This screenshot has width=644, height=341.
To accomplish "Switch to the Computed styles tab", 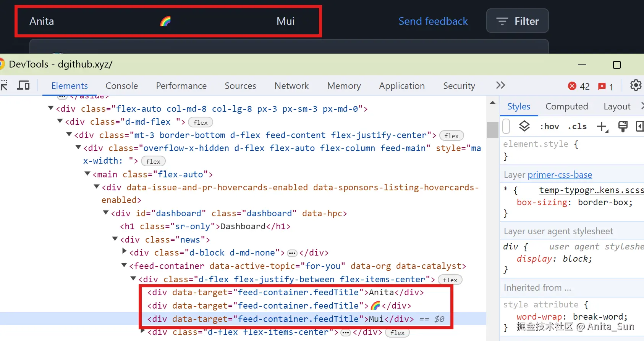I will [567, 106].
